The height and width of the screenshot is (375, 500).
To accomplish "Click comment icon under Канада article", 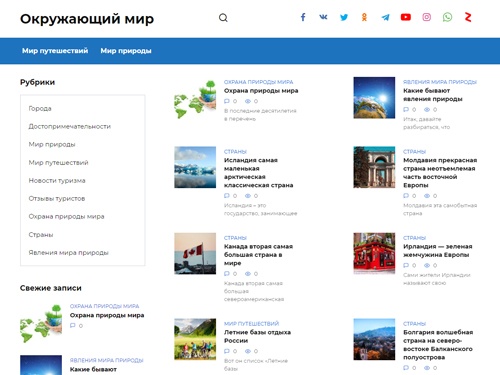I will 227,274.
